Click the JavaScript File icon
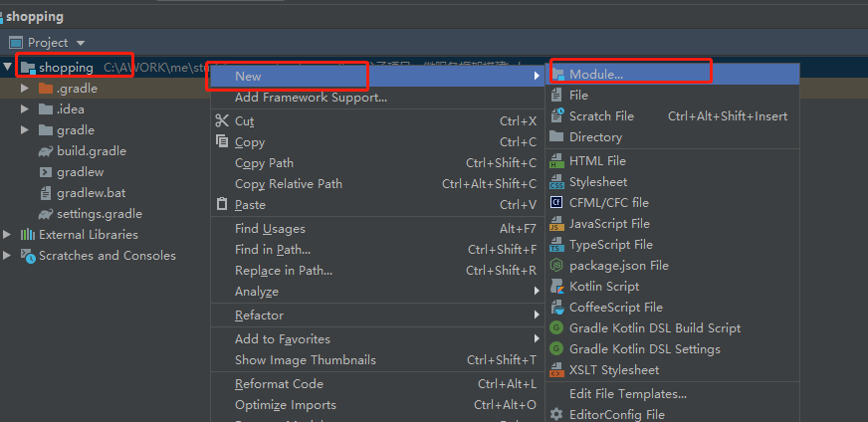This screenshot has height=422, width=868. (556, 224)
